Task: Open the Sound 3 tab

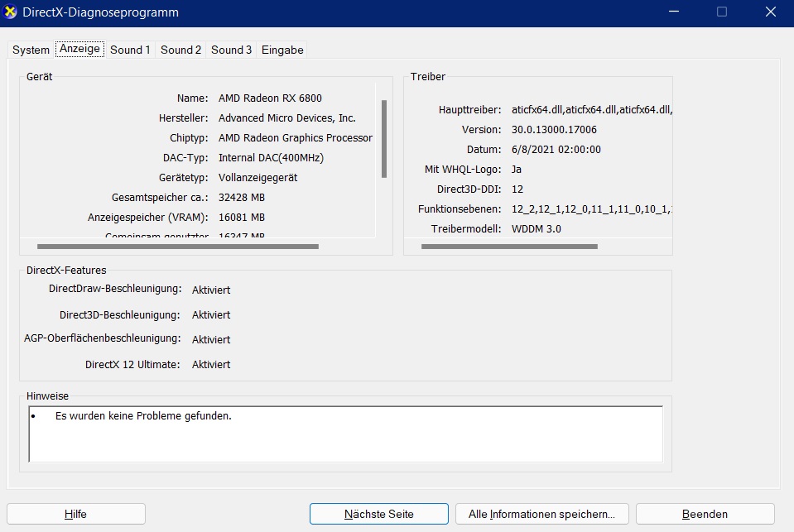Action: tap(232, 50)
